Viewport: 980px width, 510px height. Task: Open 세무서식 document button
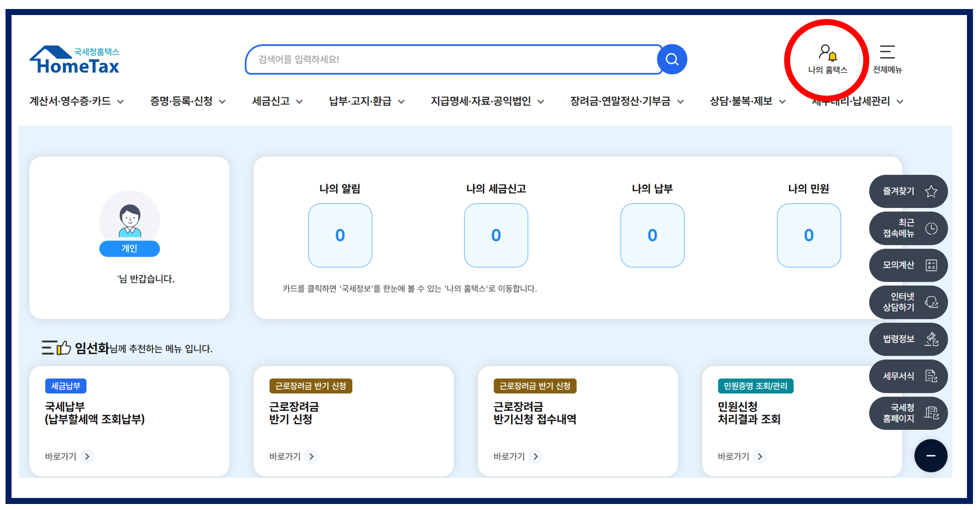click(x=908, y=376)
